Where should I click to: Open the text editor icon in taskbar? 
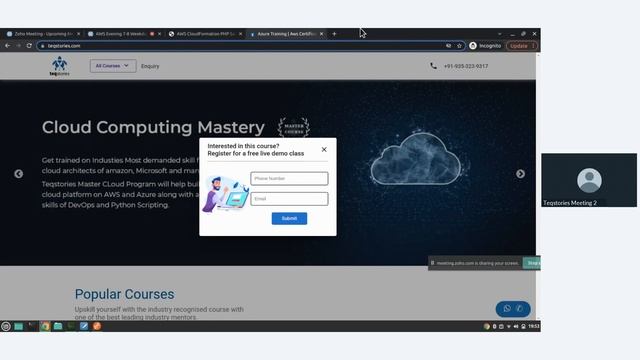(x=84, y=326)
